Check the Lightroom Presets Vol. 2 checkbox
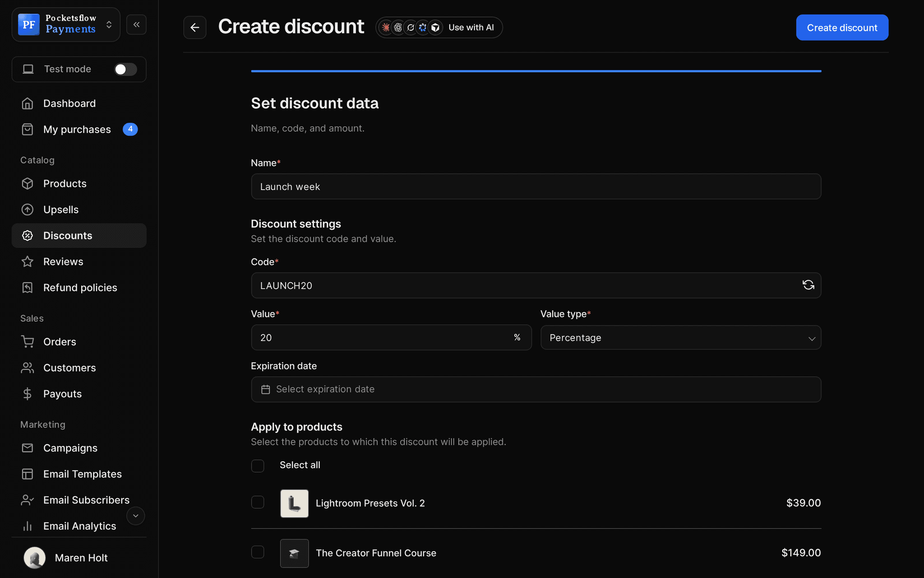 pos(258,502)
